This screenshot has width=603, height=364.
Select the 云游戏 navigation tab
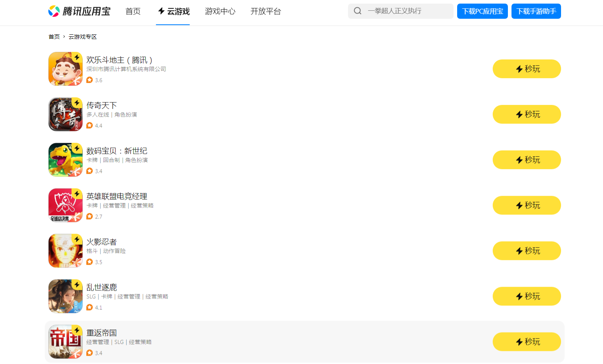tap(174, 11)
